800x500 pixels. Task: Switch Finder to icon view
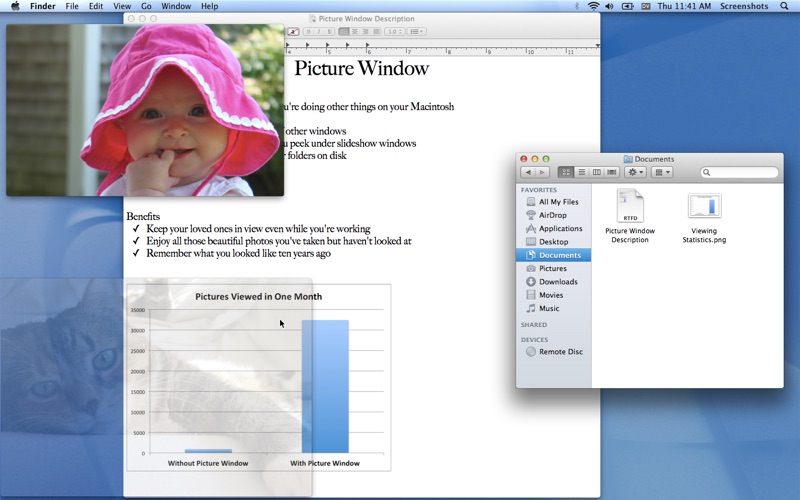[x=566, y=172]
